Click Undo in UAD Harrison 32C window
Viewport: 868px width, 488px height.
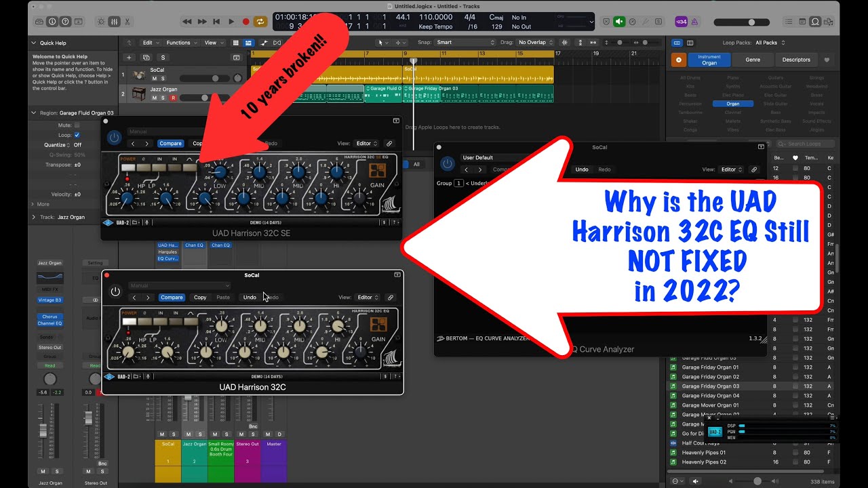click(x=250, y=298)
